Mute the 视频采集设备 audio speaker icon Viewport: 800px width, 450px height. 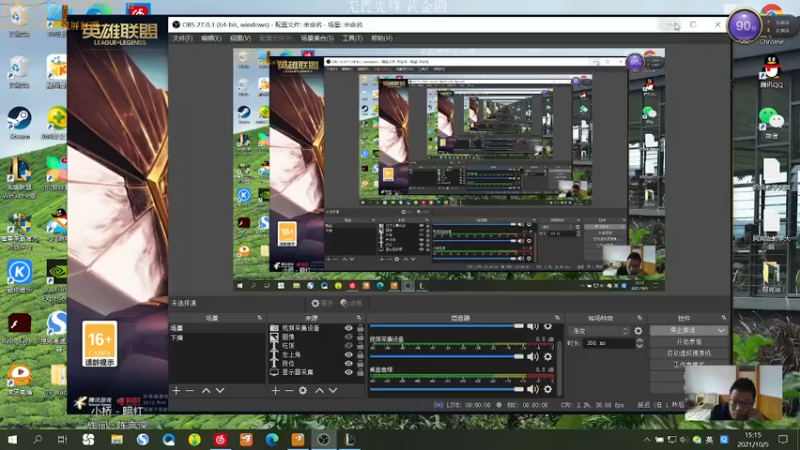tap(533, 357)
